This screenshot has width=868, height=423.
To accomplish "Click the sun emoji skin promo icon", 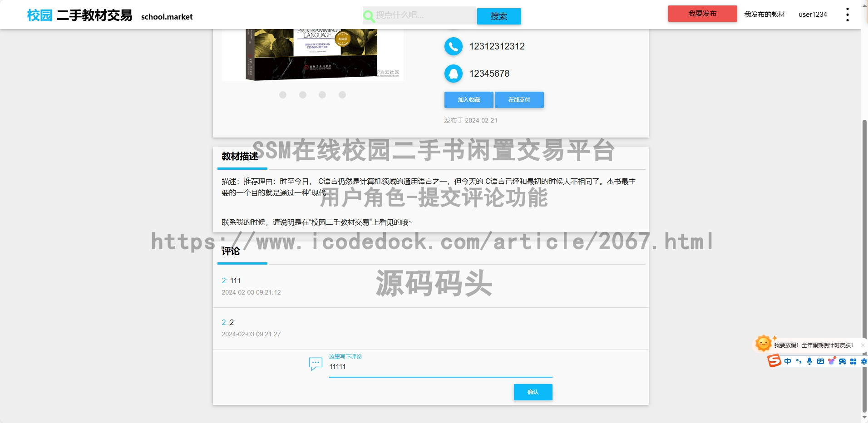I will pos(764,344).
